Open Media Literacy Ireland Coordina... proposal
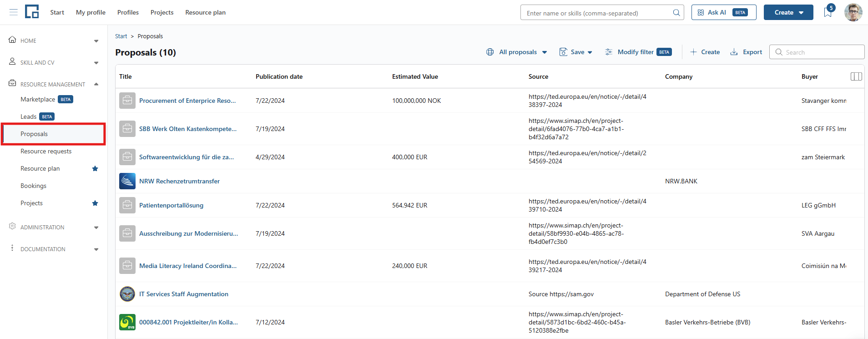 point(188,266)
